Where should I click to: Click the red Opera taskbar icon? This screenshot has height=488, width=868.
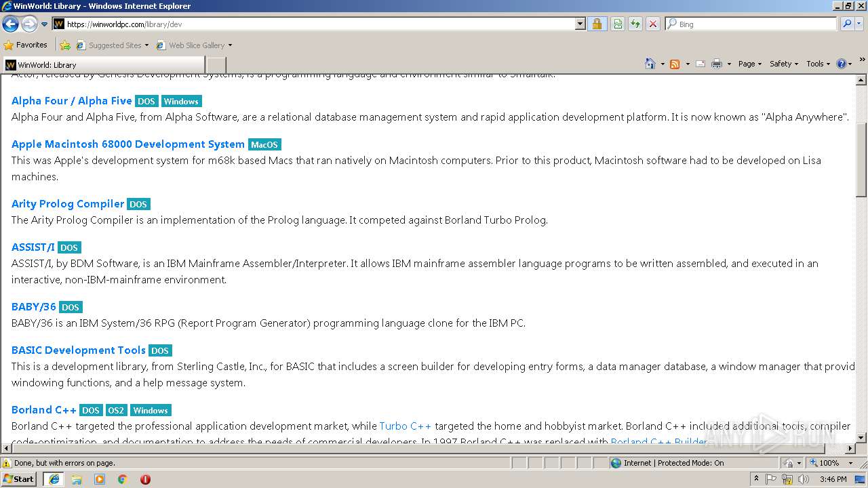pos(145,479)
